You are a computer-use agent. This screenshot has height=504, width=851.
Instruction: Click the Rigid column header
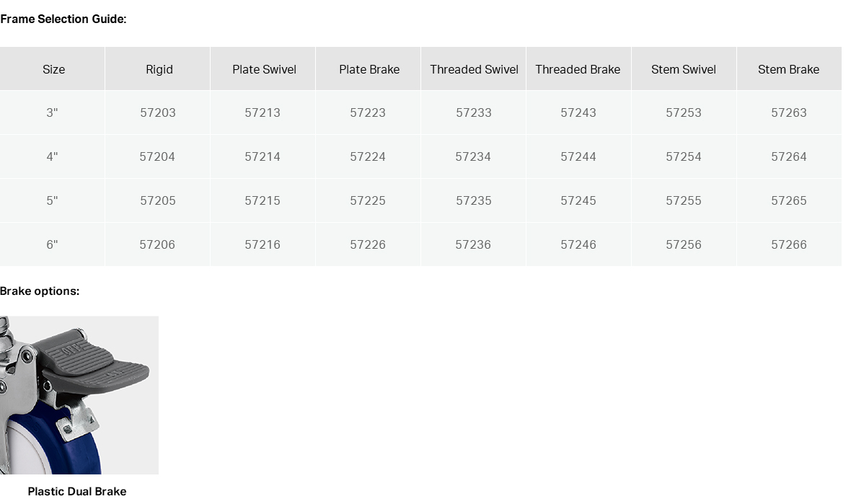159,69
